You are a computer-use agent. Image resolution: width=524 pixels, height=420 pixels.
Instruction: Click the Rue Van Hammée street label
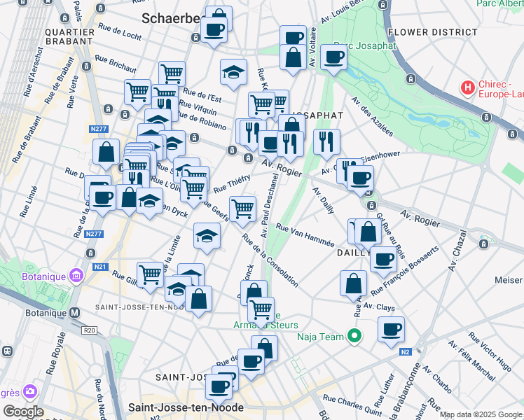click(305, 235)
